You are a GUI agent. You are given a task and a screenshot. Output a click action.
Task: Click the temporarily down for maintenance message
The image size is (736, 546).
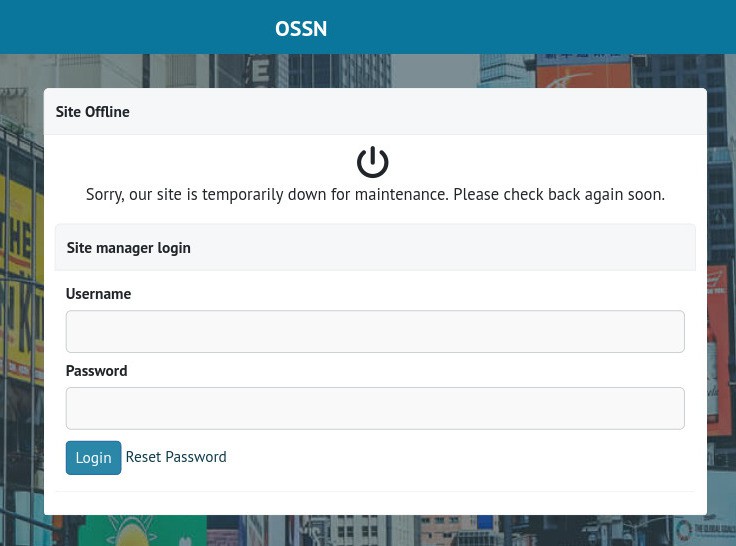[375, 195]
